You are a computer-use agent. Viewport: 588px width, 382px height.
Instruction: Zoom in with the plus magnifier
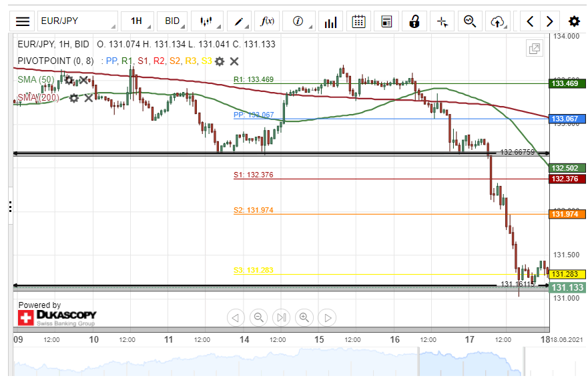304,318
